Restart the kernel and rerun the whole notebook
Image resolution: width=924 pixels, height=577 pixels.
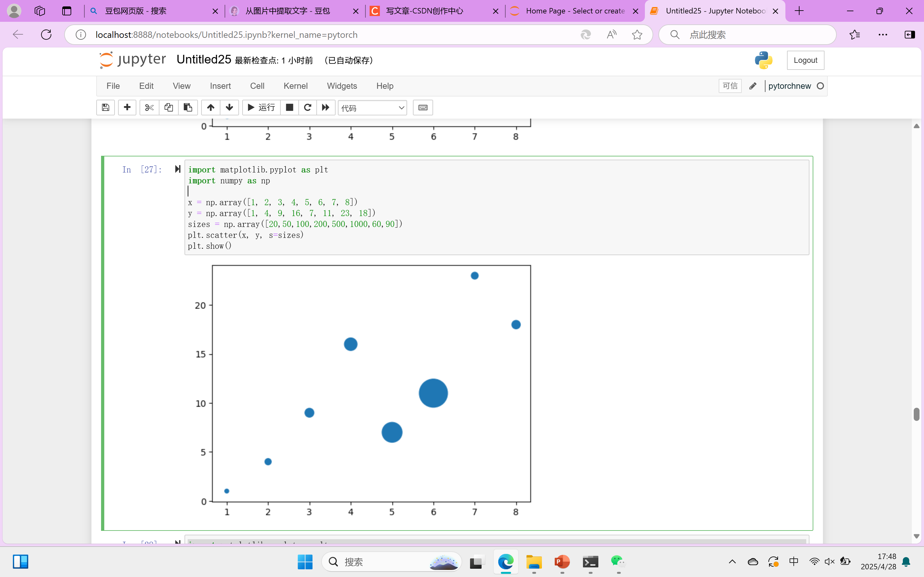pyautogui.click(x=326, y=108)
